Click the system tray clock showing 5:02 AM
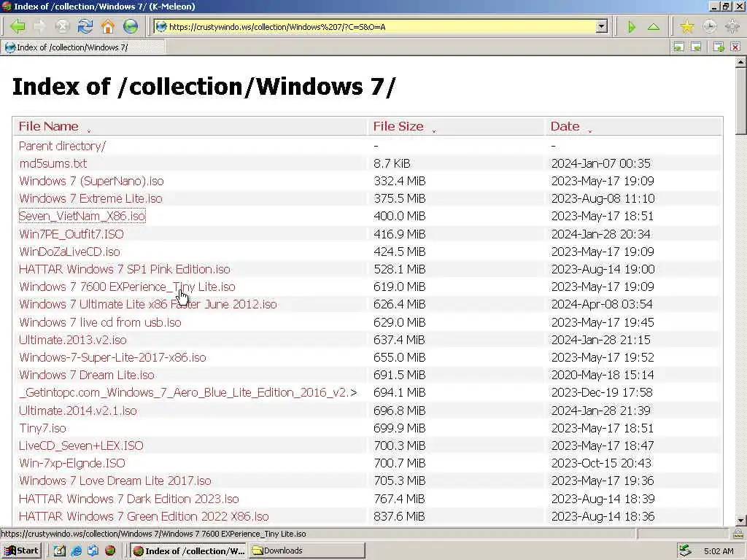Viewport: 747px width, 560px height. click(719, 551)
